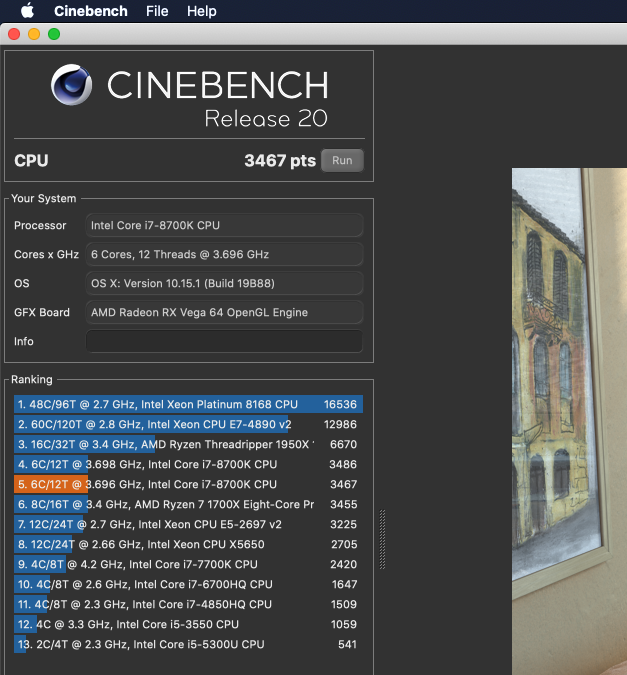627x675 pixels.
Task: Select ranking row 8 Xeon X5650
Action: [x=188, y=545]
